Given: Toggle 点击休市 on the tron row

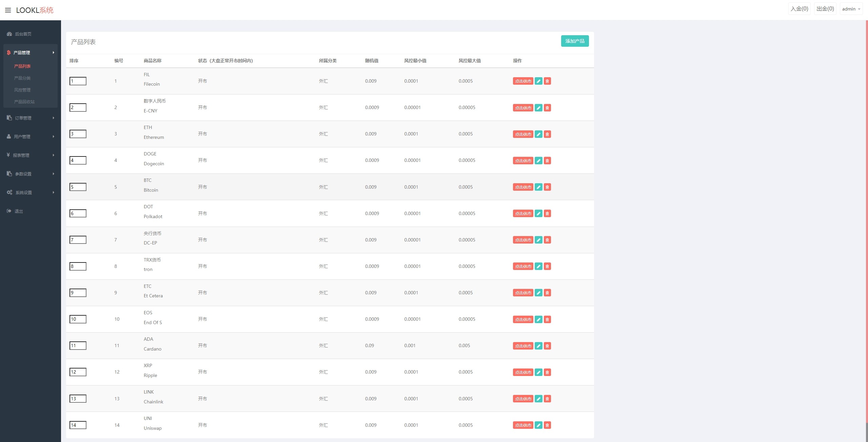Looking at the screenshot, I should click(x=523, y=267).
